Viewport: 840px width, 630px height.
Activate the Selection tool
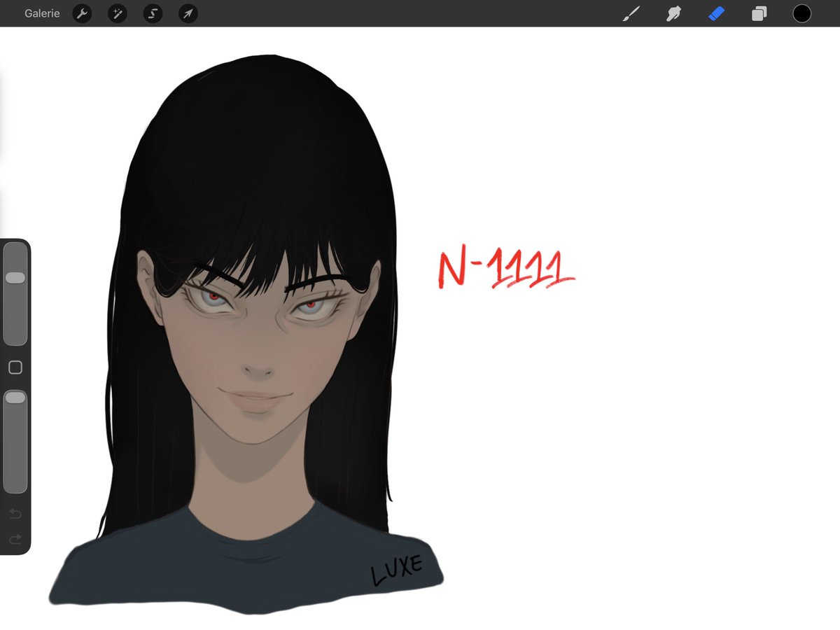click(x=153, y=13)
